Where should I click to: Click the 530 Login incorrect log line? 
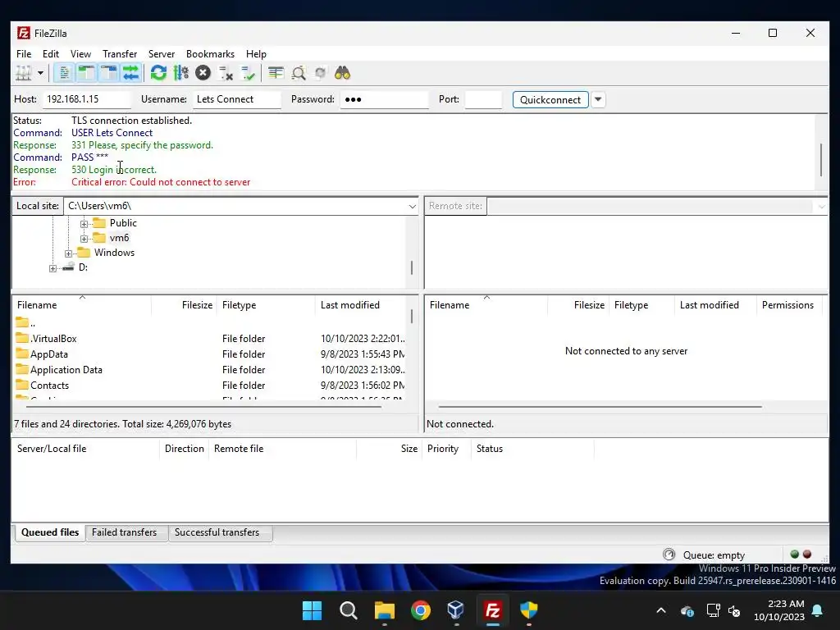pos(113,170)
